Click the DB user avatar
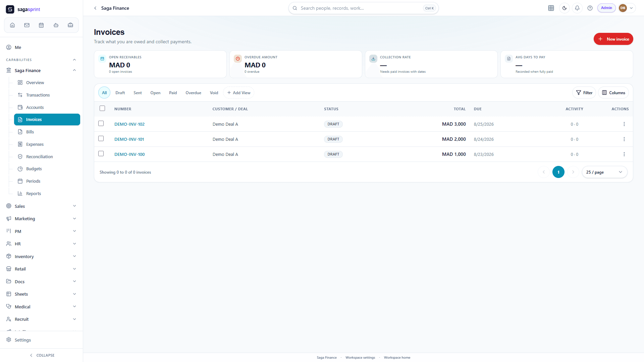 point(623,8)
